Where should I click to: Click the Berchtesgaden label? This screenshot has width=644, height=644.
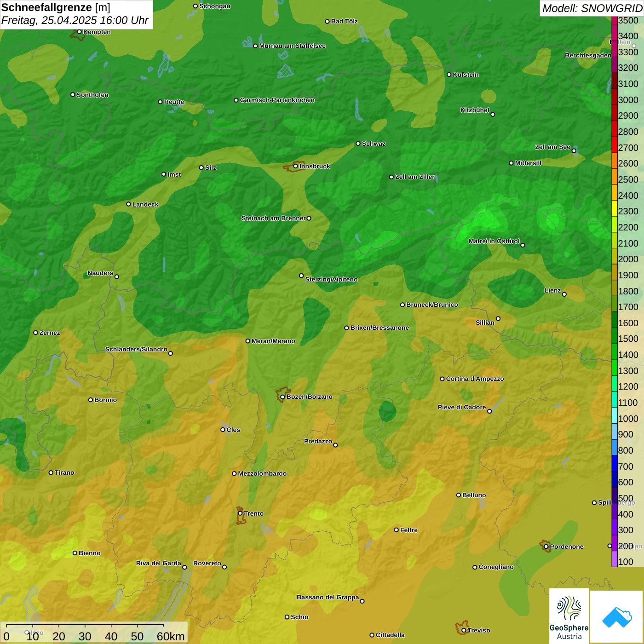588,55
